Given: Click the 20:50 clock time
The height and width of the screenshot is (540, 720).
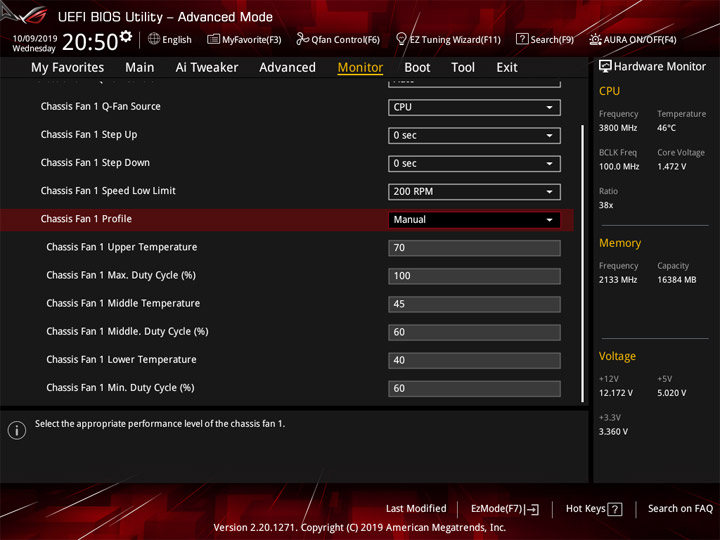Looking at the screenshot, I should (x=90, y=42).
